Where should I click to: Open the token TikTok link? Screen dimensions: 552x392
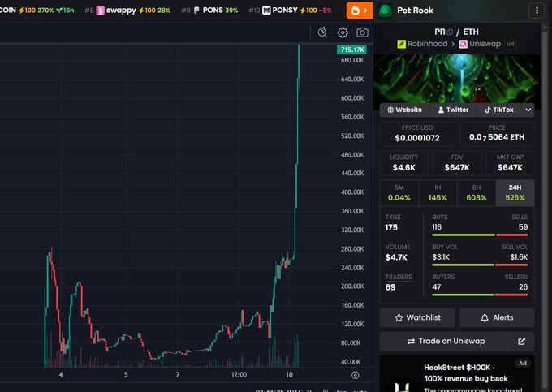click(x=499, y=110)
